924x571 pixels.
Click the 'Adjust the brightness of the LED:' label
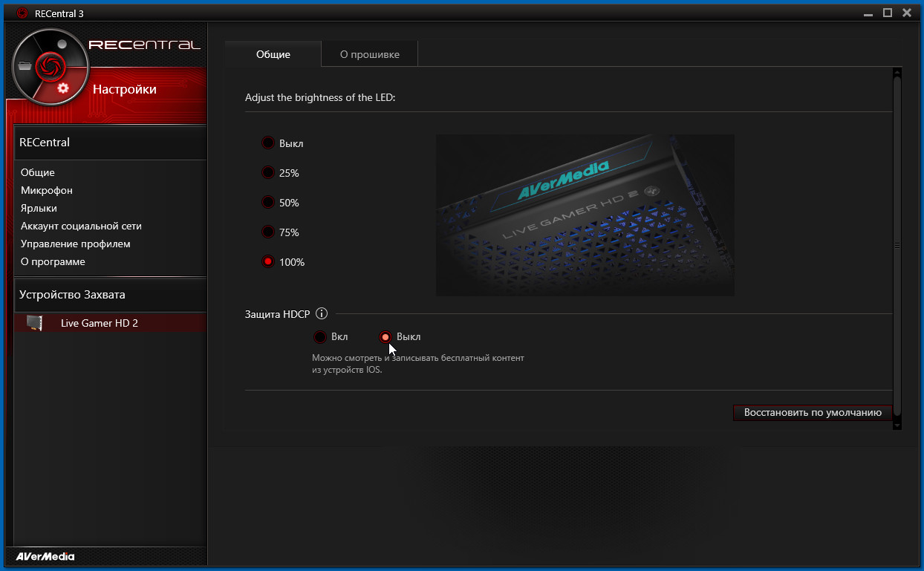coord(320,97)
